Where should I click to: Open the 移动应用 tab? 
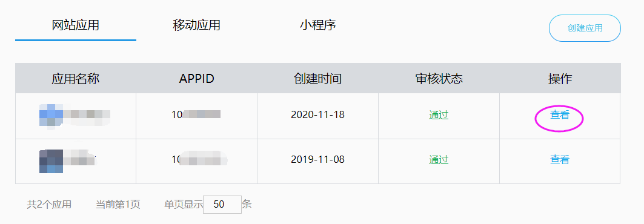pyautogui.click(x=196, y=25)
